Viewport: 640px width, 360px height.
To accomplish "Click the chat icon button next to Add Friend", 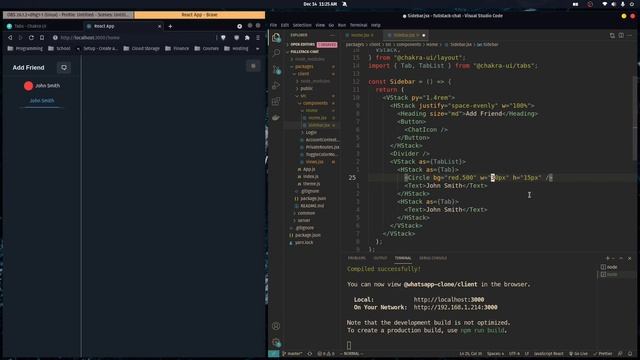I will coord(64,67).
